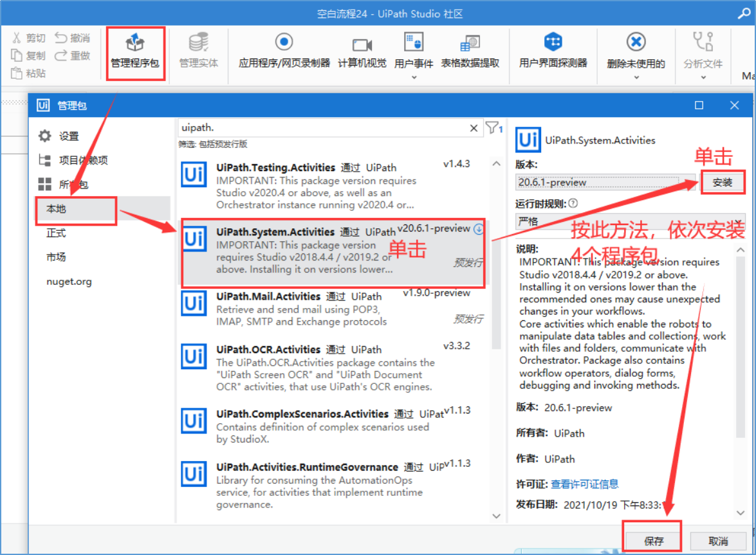The width and height of the screenshot is (756, 555).
Task: Select UiPath.OCR.Activities package
Action: (334, 368)
